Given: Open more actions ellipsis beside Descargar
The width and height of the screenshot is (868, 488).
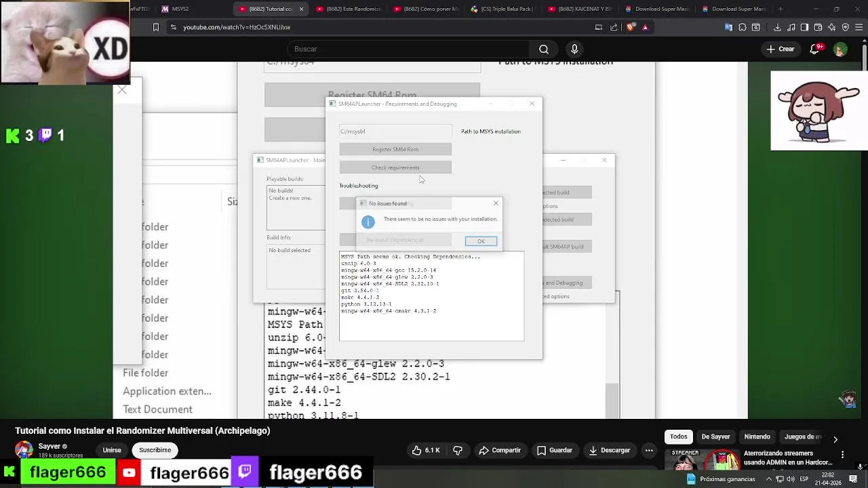Looking at the screenshot, I should tap(649, 450).
